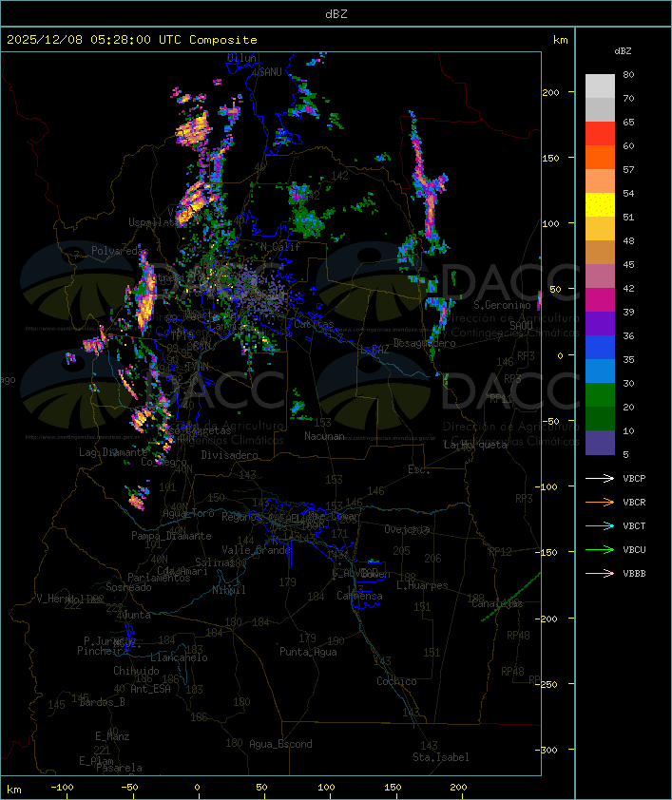The image size is (672, 800).
Task: Click the Valle_Grande map label
Action: coord(256,550)
